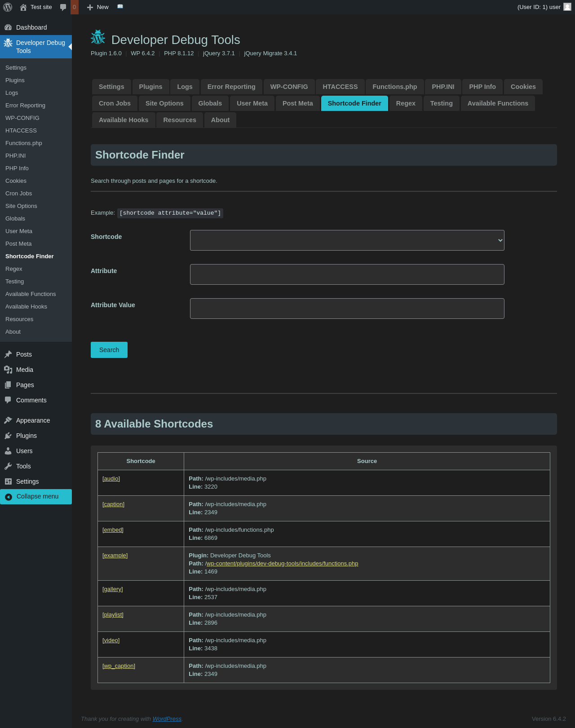This screenshot has height=728, width=575.
Task: Click the user avatar in top right
Action: (x=567, y=7)
